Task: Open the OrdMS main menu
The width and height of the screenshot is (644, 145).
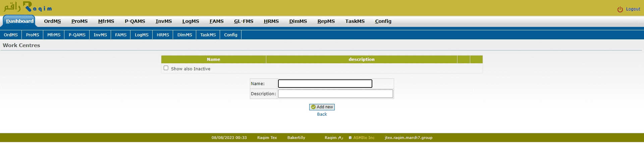Action: pyautogui.click(x=52, y=21)
